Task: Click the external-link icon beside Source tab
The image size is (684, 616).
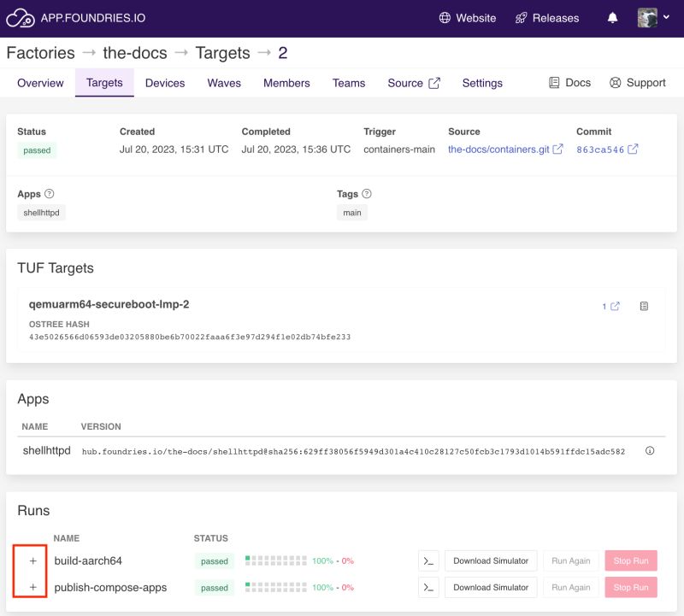Action: point(434,83)
